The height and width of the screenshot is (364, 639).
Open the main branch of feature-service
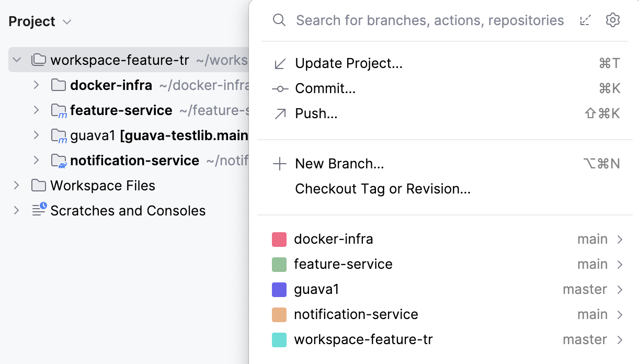[592, 264]
